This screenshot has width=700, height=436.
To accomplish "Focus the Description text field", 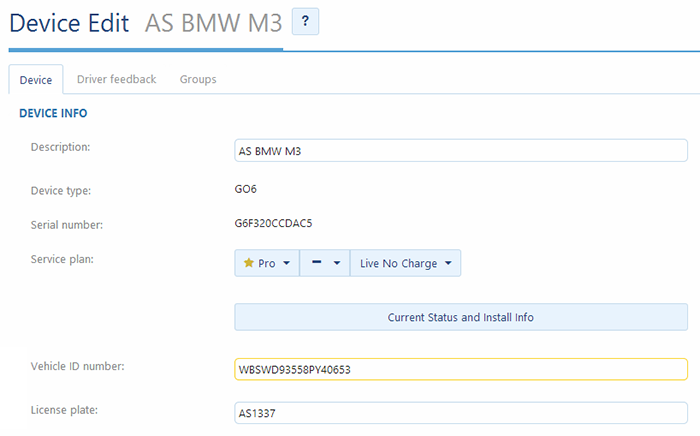I will (460, 151).
